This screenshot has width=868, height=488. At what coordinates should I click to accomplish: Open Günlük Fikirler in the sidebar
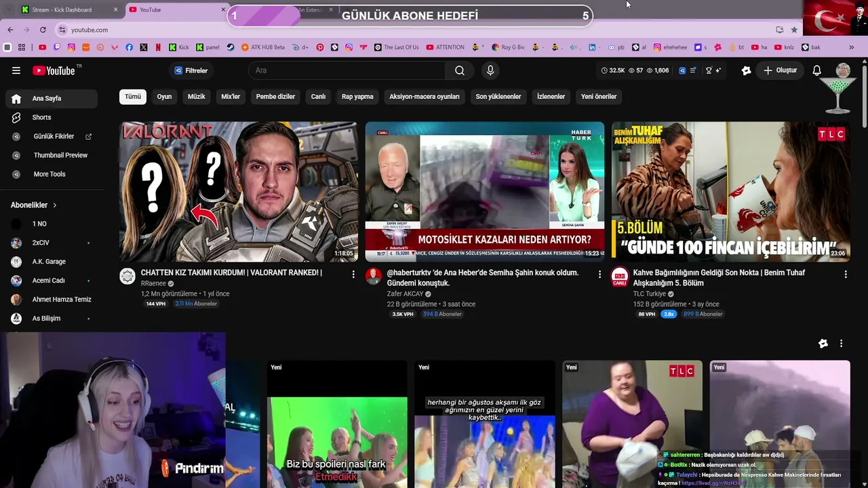52,136
